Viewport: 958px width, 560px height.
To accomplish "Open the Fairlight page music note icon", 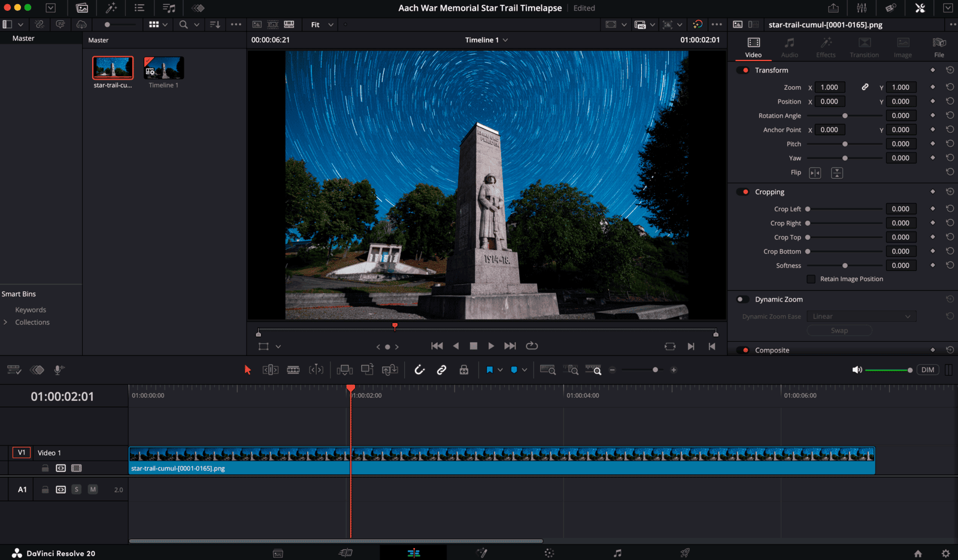I will click(x=618, y=553).
